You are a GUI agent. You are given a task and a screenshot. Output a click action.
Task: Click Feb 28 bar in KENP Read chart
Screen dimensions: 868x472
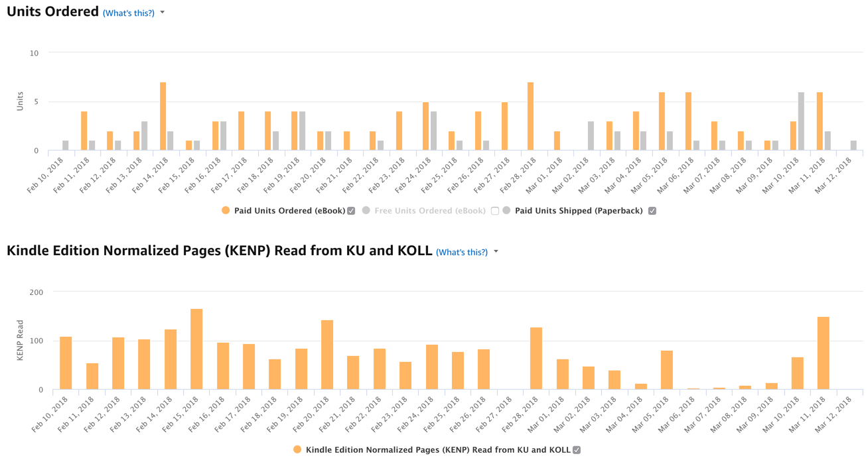pyautogui.click(x=536, y=359)
